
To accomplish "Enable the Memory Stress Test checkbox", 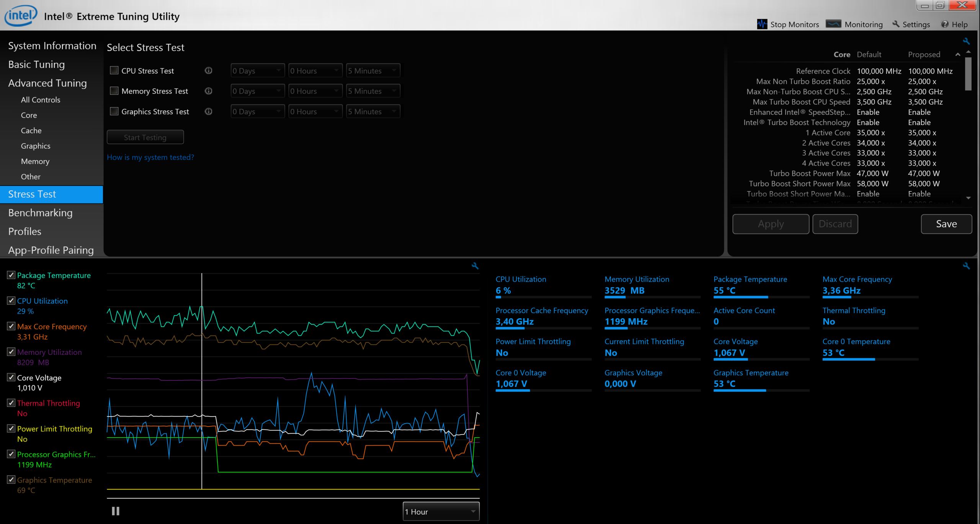I will point(114,91).
